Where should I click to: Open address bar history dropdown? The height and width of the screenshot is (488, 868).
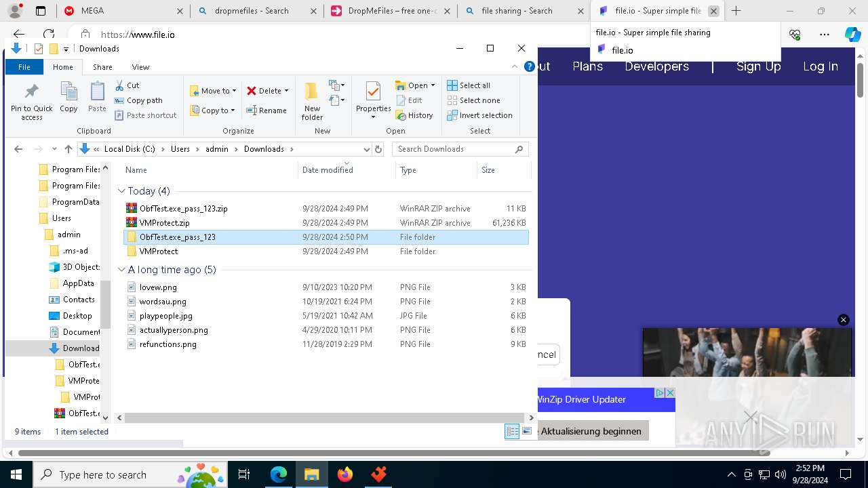point(367,149)
